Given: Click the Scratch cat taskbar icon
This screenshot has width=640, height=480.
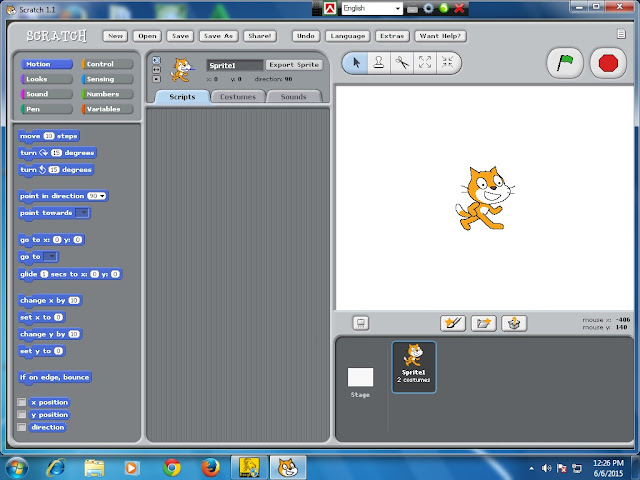Looking at the screenshot, I should pyautogui.click(x=288, y=467).
